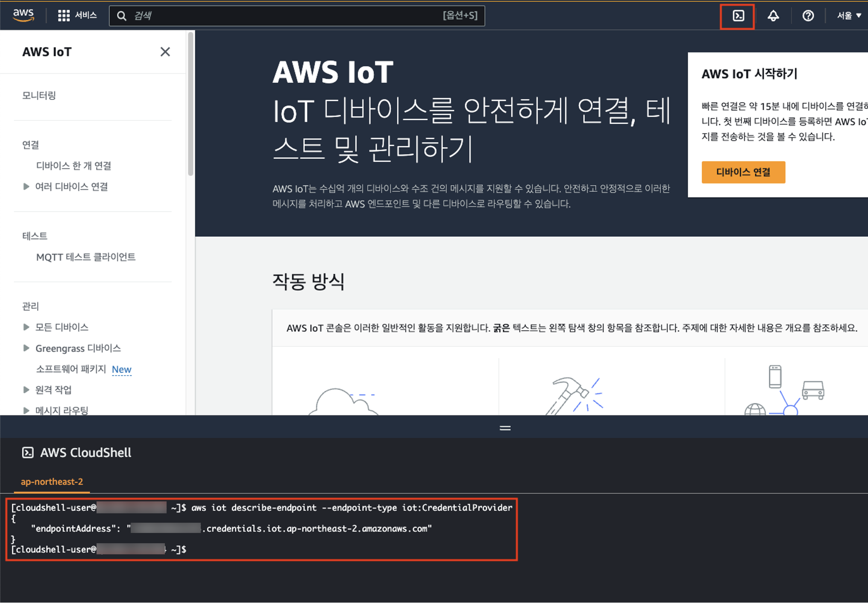
Task: Close the AWS IoT sidebar panel
Action: 165,52
